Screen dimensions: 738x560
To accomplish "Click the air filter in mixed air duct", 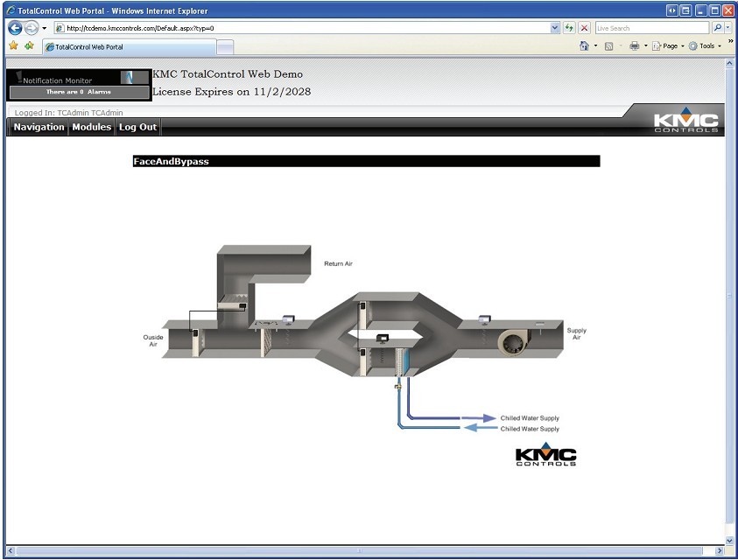I will pyautogui.click(x=266, y=342).
